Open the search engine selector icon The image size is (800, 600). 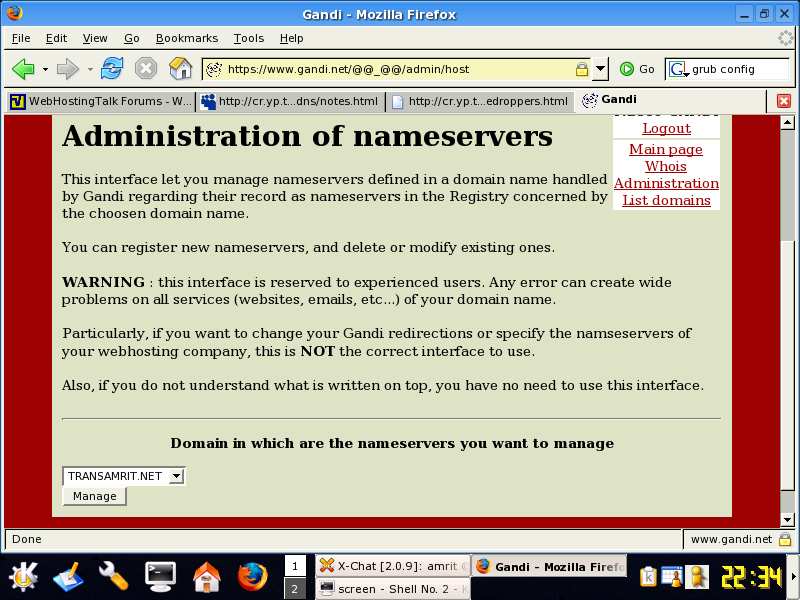(x=678, y=69)
